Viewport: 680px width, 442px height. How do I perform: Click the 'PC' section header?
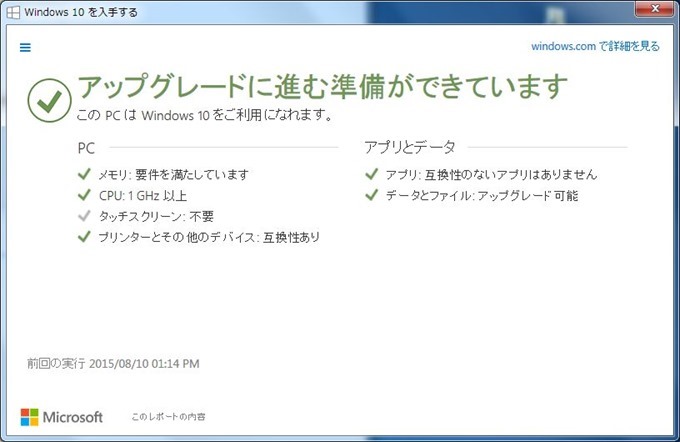[86, 148]
